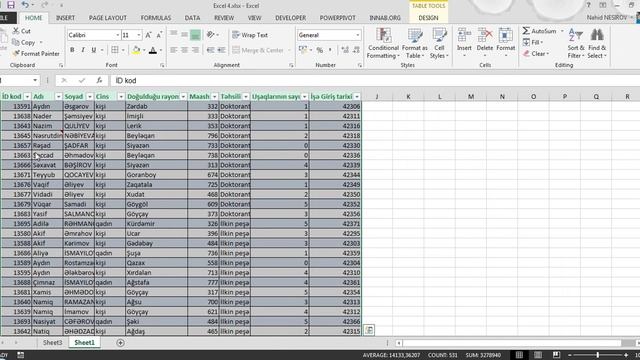Toggle Middle Align vertical alignment
Viewport: 640px width, 360px height.
(x=184, y=35)
